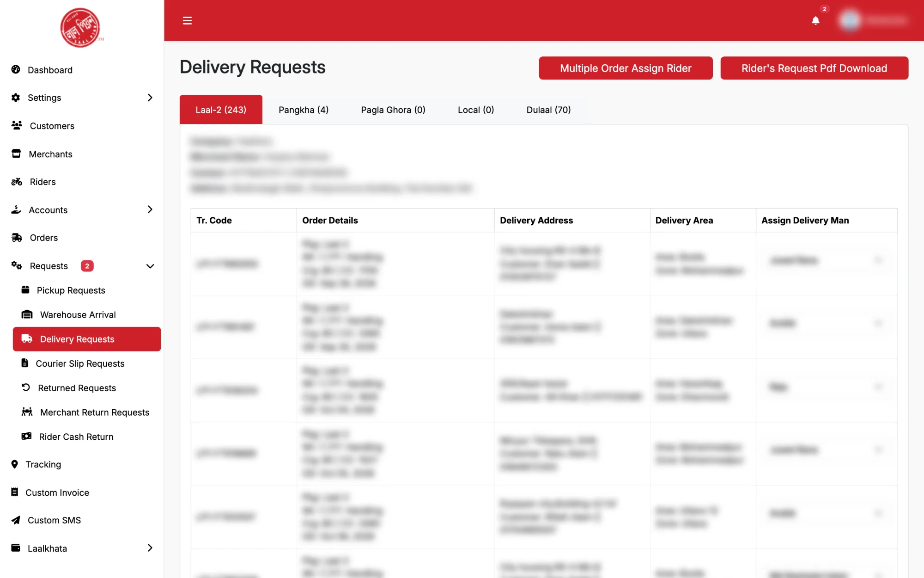924x578 pixels.
Task: Click the Rider Cash Return money icon
Action: (x=27, y=436)
